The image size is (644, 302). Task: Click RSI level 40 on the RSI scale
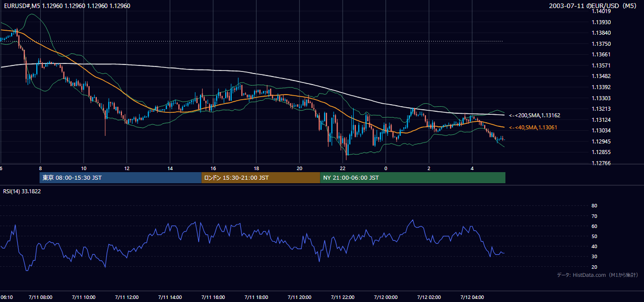click(x=594, y=247)
